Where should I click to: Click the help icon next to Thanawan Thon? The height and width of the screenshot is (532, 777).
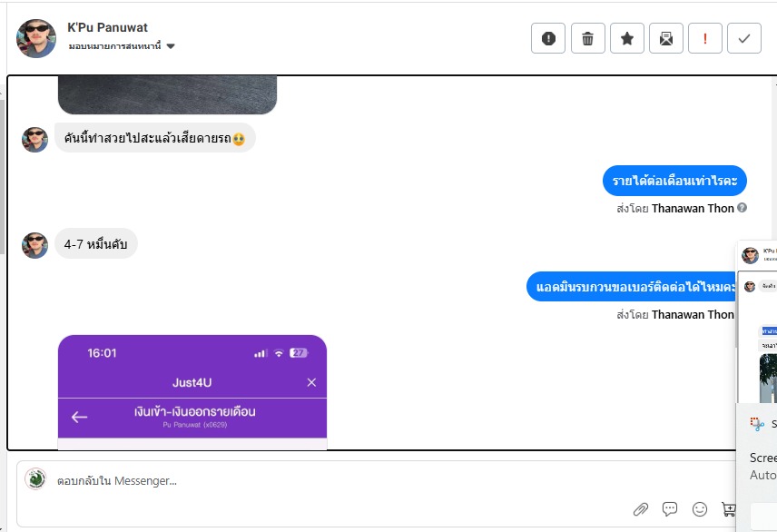click(742, 208)
